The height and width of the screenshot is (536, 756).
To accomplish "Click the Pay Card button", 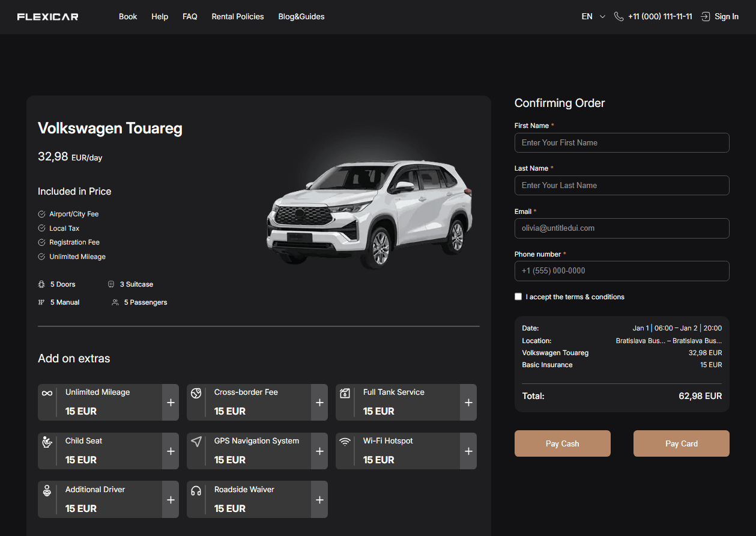I will (682, 443).
